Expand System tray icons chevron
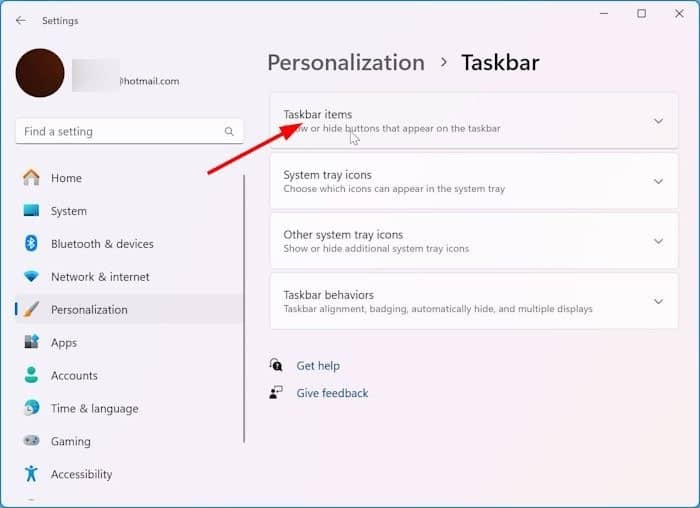Screen dimensions: 700x508 pos(658,181)
